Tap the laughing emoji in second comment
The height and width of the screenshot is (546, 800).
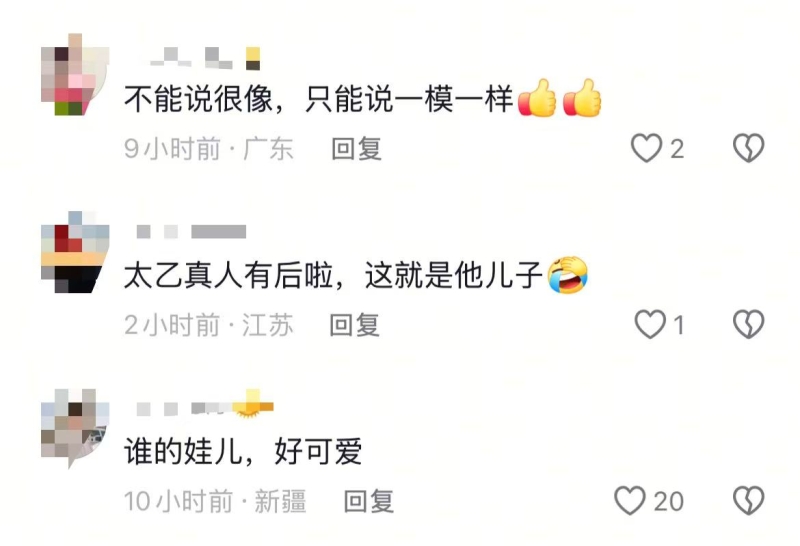(x=567, y=276)
